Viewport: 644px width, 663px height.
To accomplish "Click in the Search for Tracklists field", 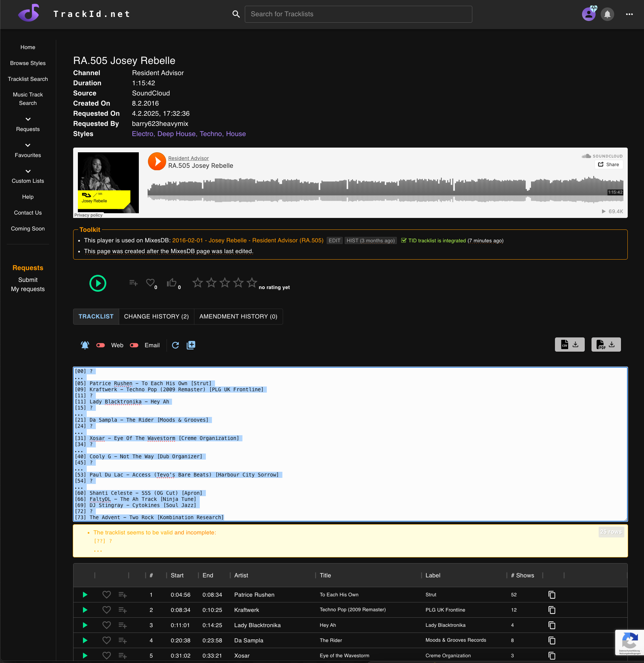I will click(358, 14).
